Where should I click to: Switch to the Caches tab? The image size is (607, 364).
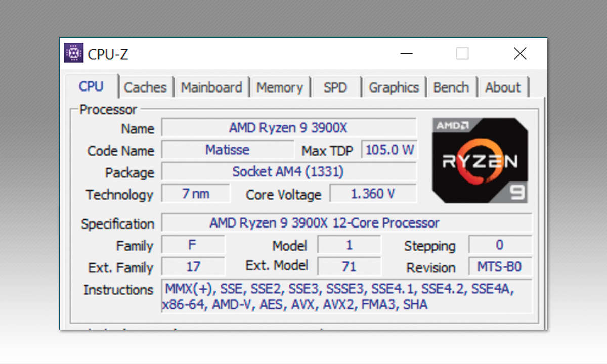point(145,87)
